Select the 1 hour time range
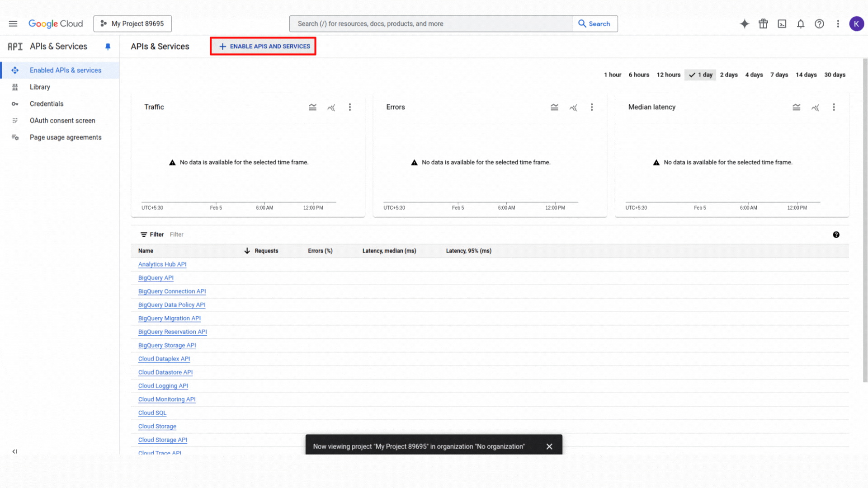 613,75
